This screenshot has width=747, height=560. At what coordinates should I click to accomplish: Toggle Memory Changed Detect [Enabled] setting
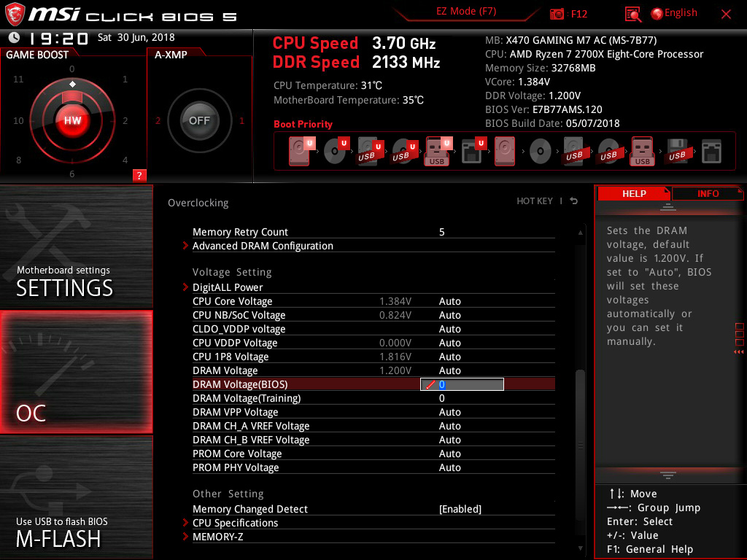460,509
